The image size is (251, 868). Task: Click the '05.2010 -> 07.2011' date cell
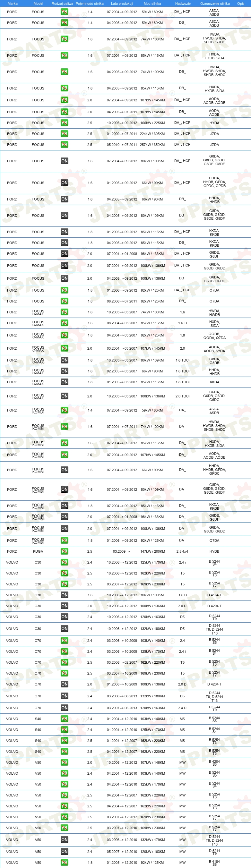point(122,145)
